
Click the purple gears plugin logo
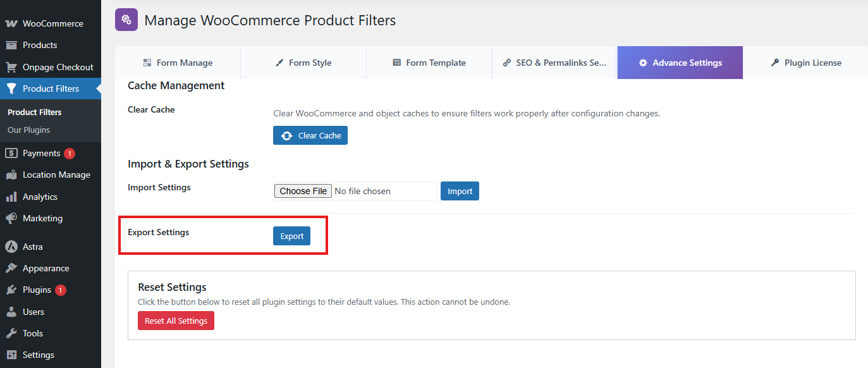click(126, 20)
